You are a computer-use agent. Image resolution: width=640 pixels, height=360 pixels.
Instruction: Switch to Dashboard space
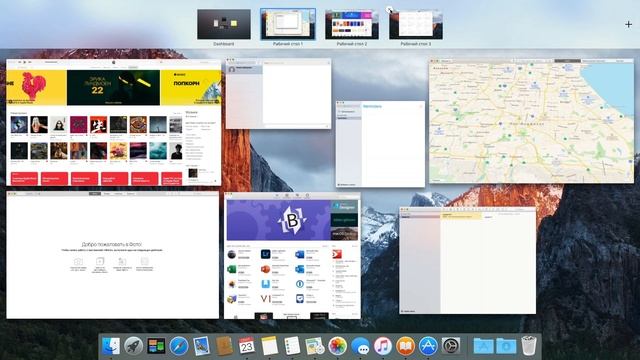[224, 24]
